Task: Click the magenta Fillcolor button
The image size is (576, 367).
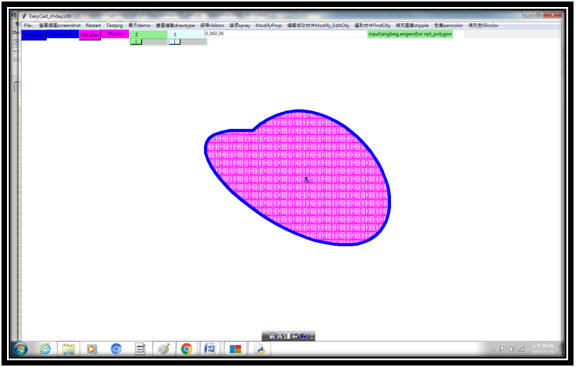Action: pyautogui.click(x=90, y=35)
